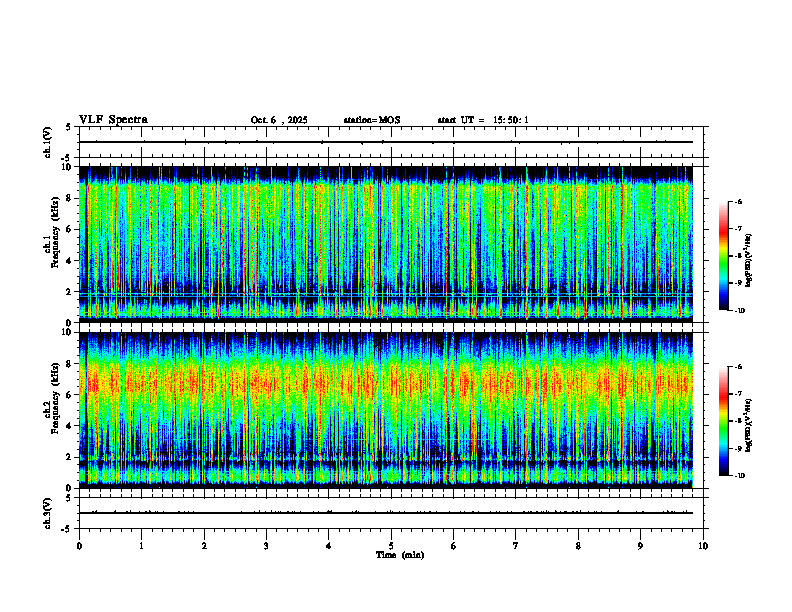The width and height of the screenshot is (792, 612).
Task: Click the time axis tick label "5"
Action: 391,546
